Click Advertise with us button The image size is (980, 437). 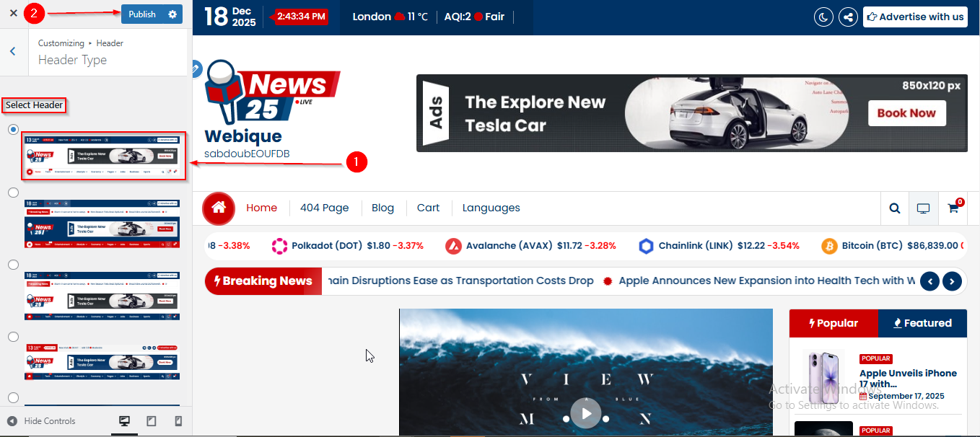(x=914, y=17)
